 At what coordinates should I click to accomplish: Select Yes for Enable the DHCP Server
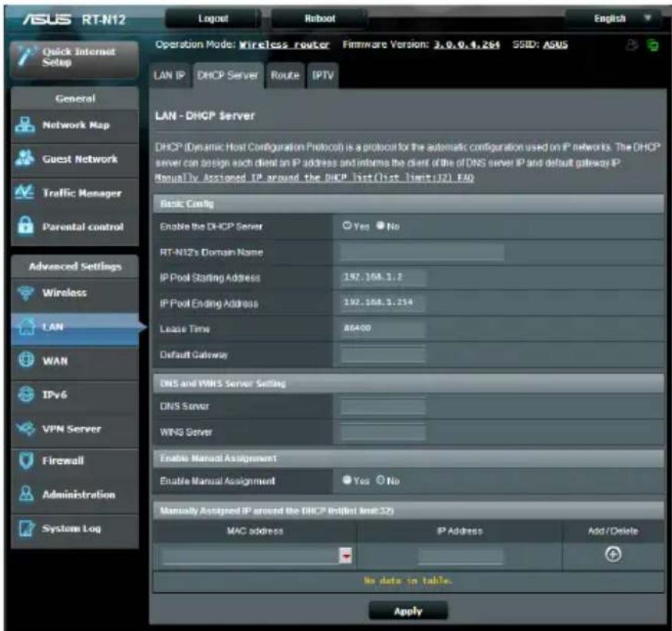347,225
